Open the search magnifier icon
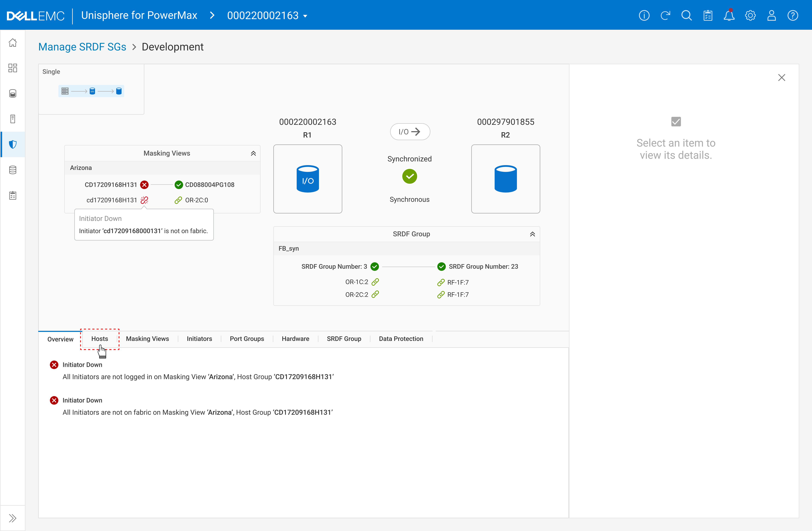The width and height of the screenshot is (812, 531). point(686,16)
